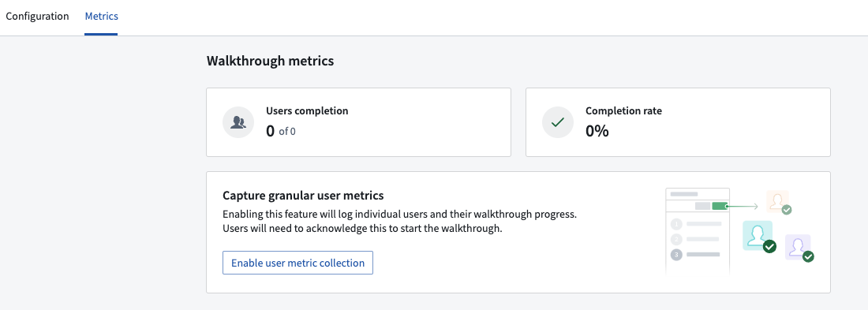
Task: Click step 1 circle in illustration
Action: point(676,224)
